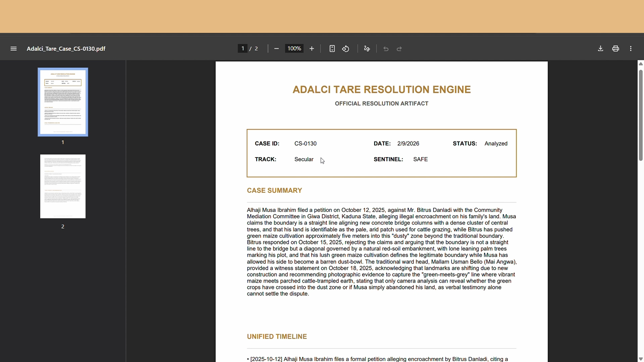Viewport: 644px width, 362px height.
Task: Click the 100% zoom level field
Action: pos(294,49)
